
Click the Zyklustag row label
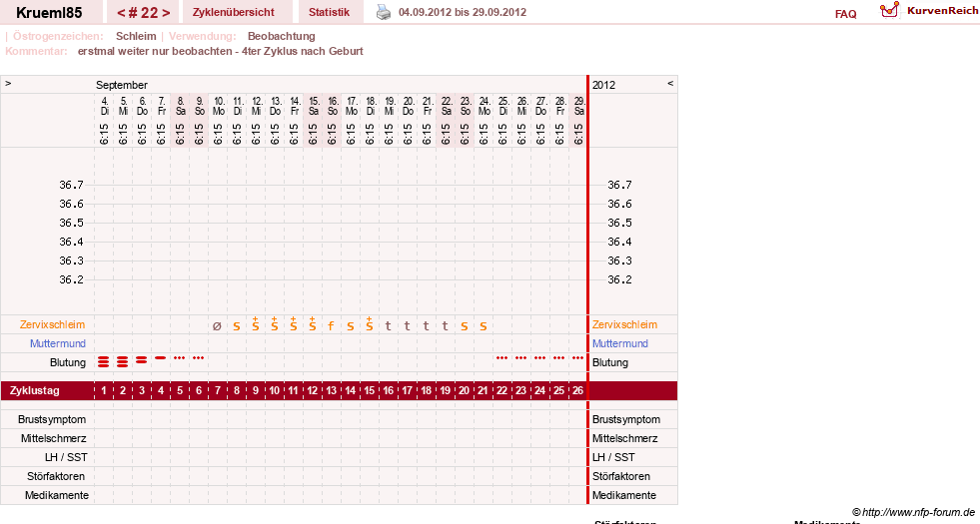pyautogui.click(x=35, y=390)
